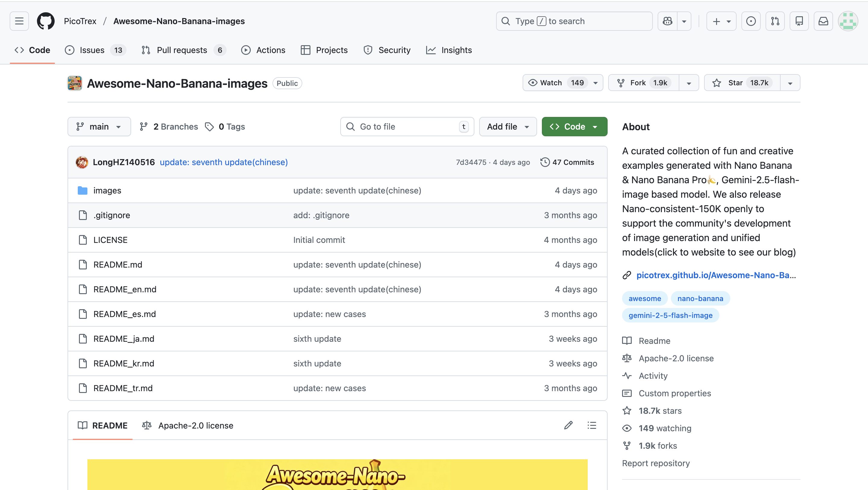Open the hamburger navigation menu
Viewport: 868px width, 490px height.
click(x=19, y=21)
